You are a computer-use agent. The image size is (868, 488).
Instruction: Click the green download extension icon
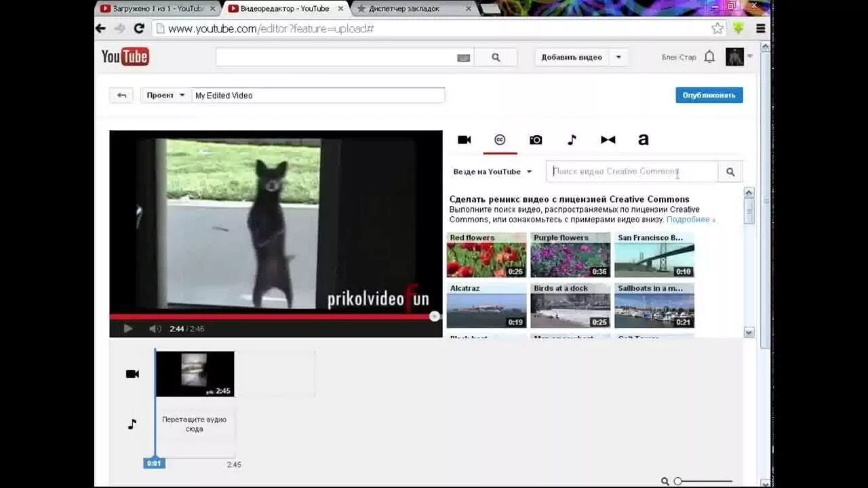click(738, 28)
